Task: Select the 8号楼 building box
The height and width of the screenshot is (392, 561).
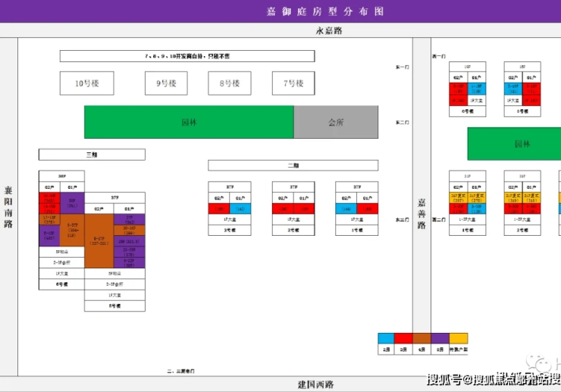Action: [230, 83]
